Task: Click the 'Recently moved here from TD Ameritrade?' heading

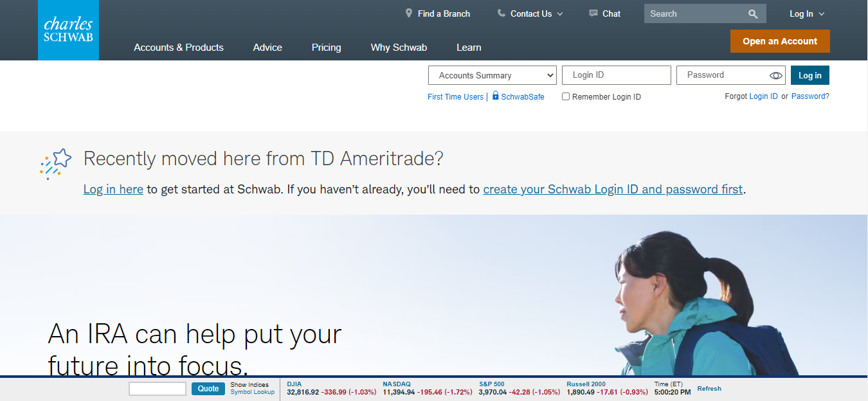Action: click(264, 159)
